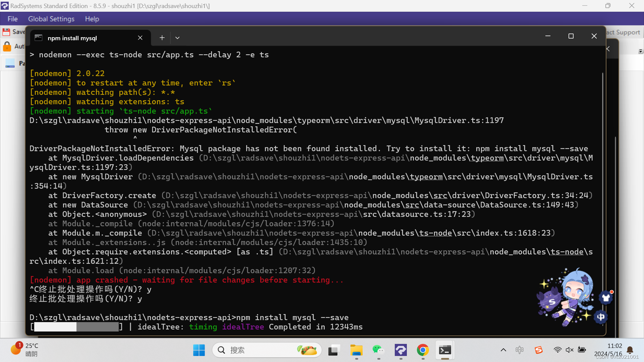Image resolution: width=644 pixels, height=362 pixels.
Task: Select the npm install mysql tab
Action: [72, 38]
